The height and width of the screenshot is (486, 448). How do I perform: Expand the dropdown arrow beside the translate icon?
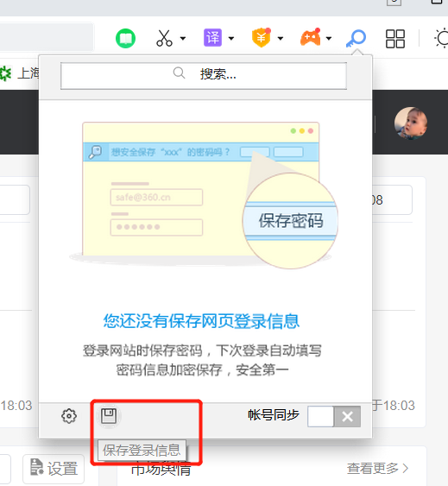(x=231, y=39)
